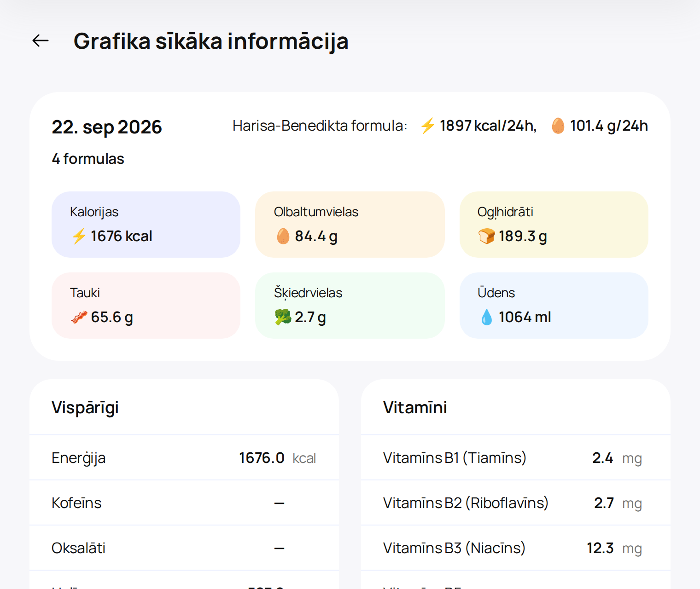Image resolution: width=700 pixels, height=589 pixels.
Task: Click the lightning icon in Kalorijas card
Action: click(79, 236)
